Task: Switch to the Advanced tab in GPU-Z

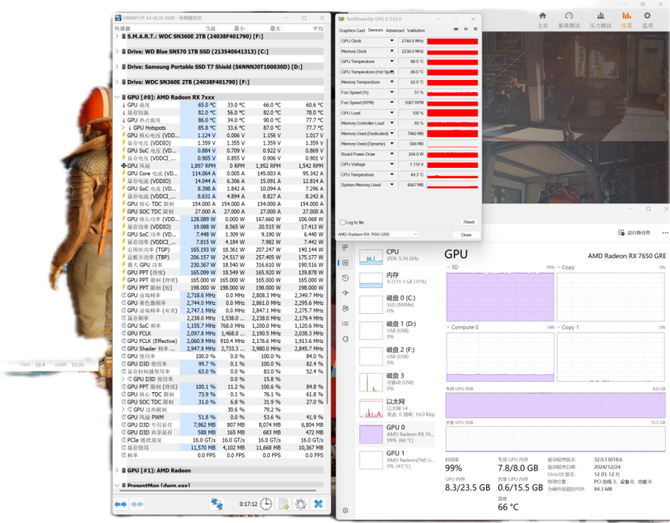Action: (394, 30)
